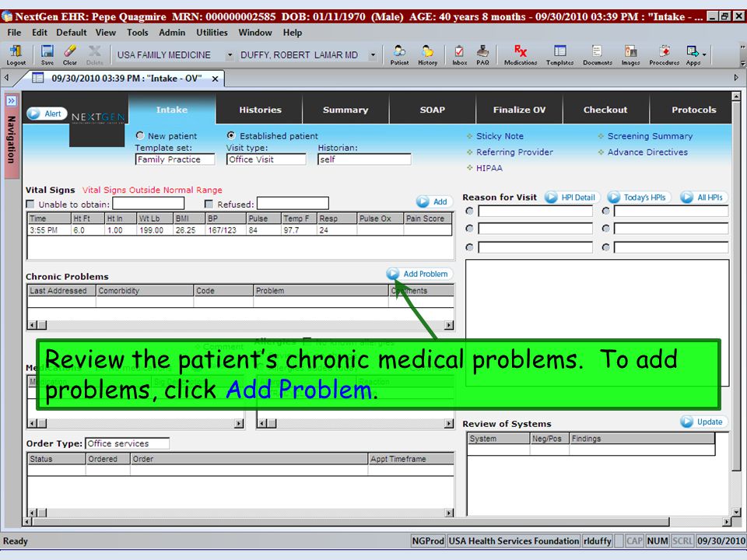The height and width of the screenshot is (560, 747).
Task: Save the encounter with Save icon
Action: tap(47, 54)
